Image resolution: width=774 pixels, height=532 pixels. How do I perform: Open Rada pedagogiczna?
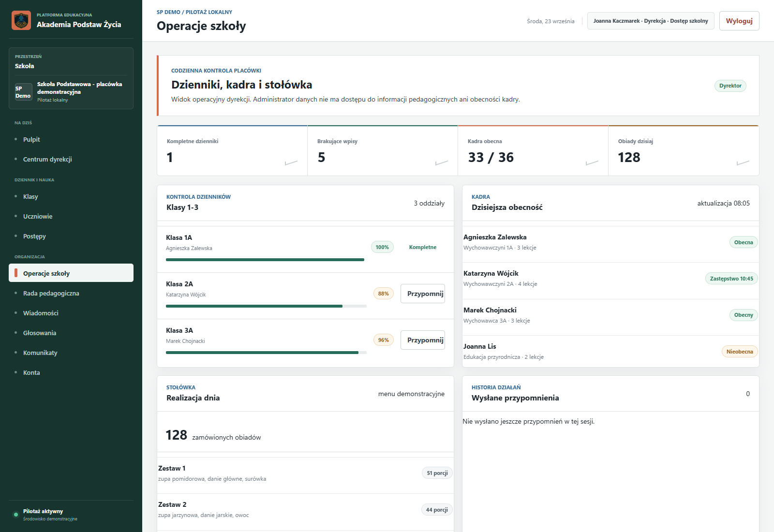pos(71,293)
